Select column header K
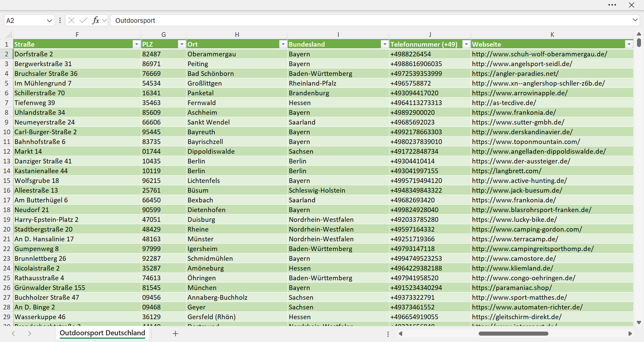Viewport: 644px width, 342px height. (x=552, y=35)
